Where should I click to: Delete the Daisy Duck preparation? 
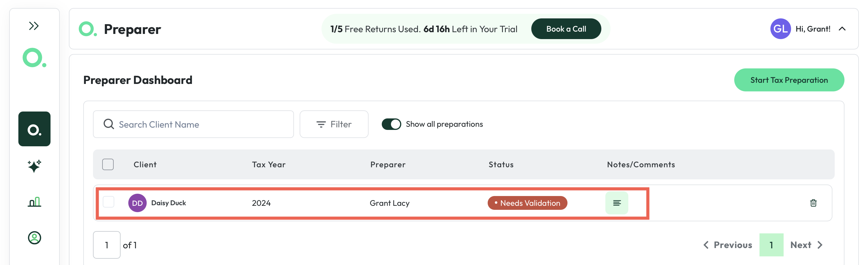tap(813, 203)
